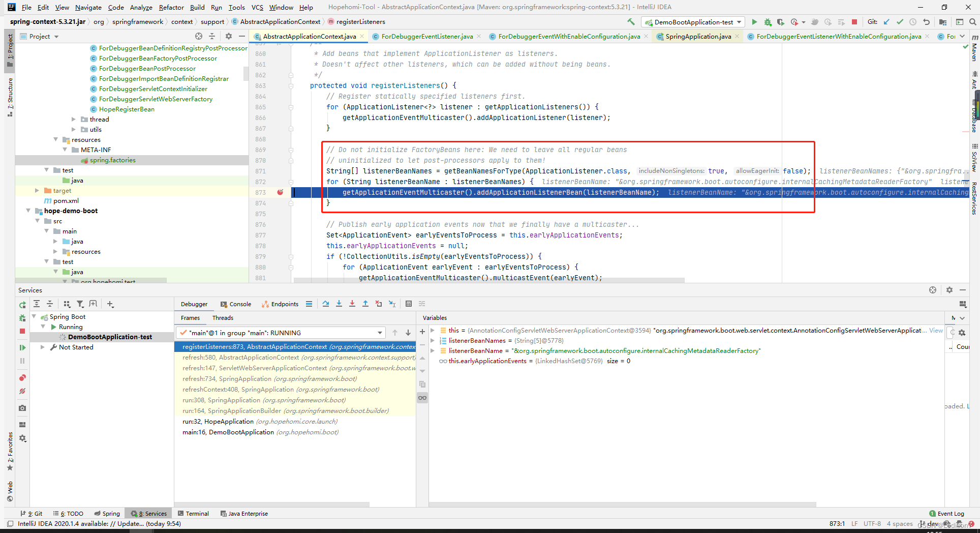
Task: Toggle breakpoint on line 873
Action: click(x=280, y=192)
